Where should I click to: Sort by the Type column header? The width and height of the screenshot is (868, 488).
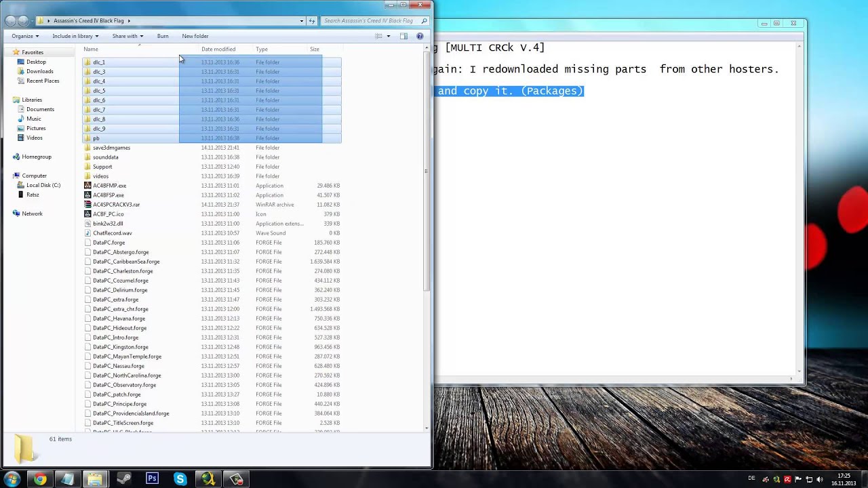click(x=262, y=49)
